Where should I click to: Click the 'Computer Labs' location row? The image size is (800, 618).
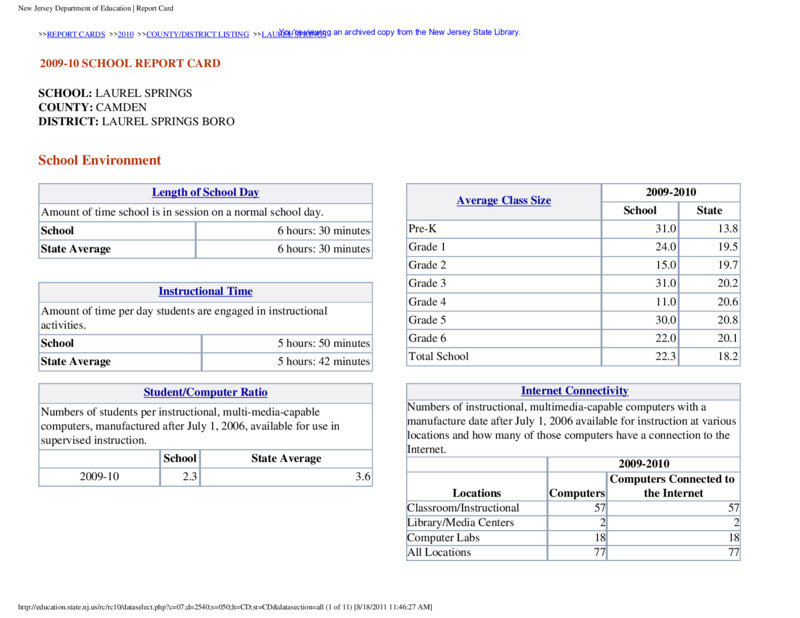tap(443, 538)
